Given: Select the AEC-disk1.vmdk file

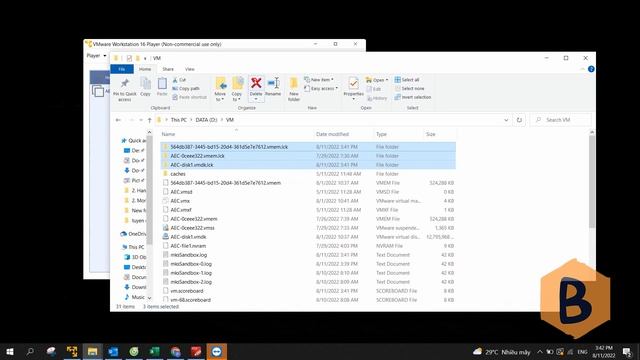Looking at the screenshot, I should click(x=308, y=237).
